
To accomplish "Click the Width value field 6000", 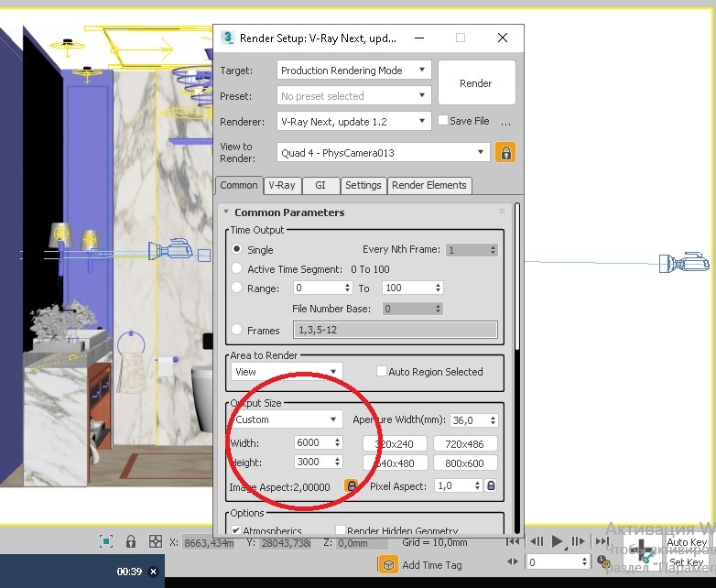I will tap(314, 442).
